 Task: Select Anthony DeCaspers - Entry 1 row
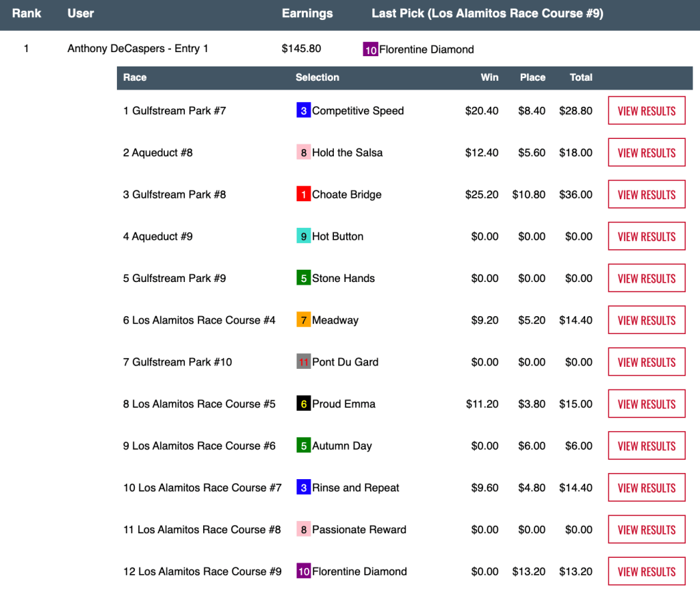coord(138,49)
